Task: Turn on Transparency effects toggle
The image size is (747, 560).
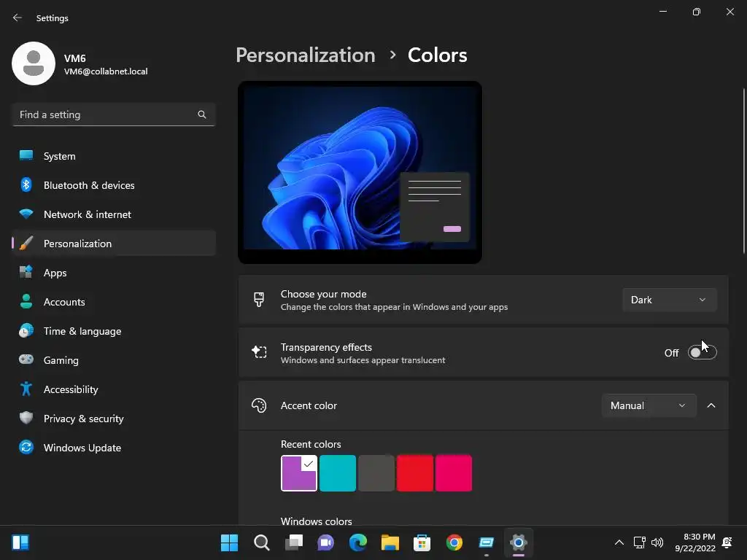Action: tap(702, 352)
